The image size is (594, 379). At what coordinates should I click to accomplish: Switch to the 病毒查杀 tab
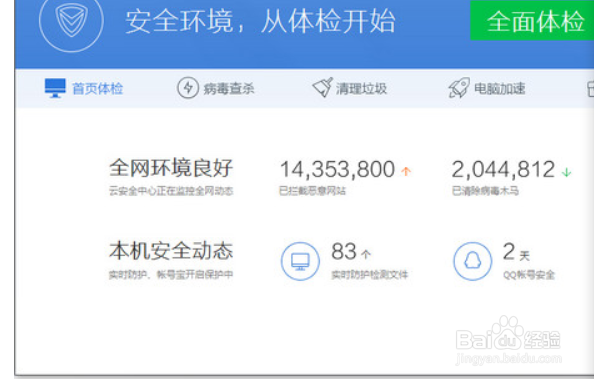[216, 88]
